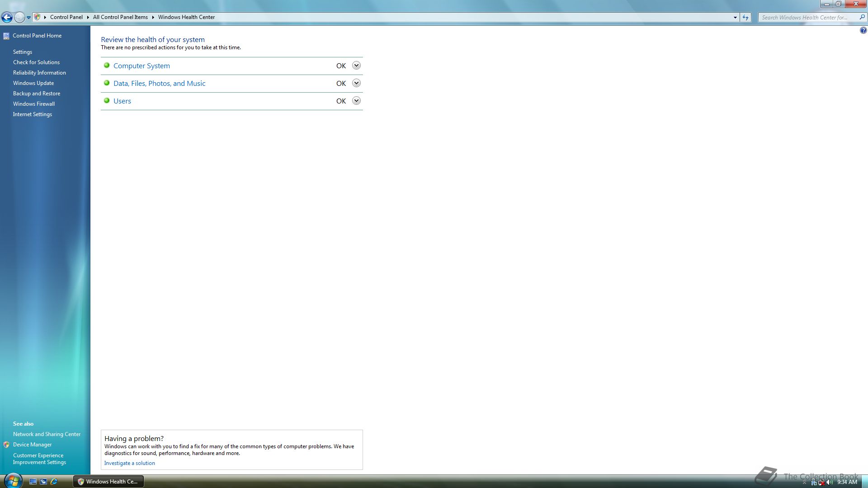Open the Users heading
The height and width of the screenshot is (488, 868).
(x=122, y=101)
